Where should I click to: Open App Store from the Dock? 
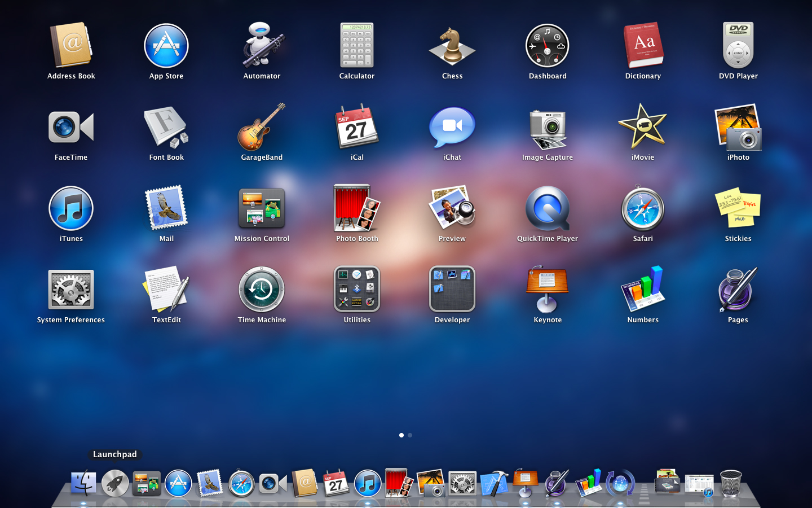(178, 484)
